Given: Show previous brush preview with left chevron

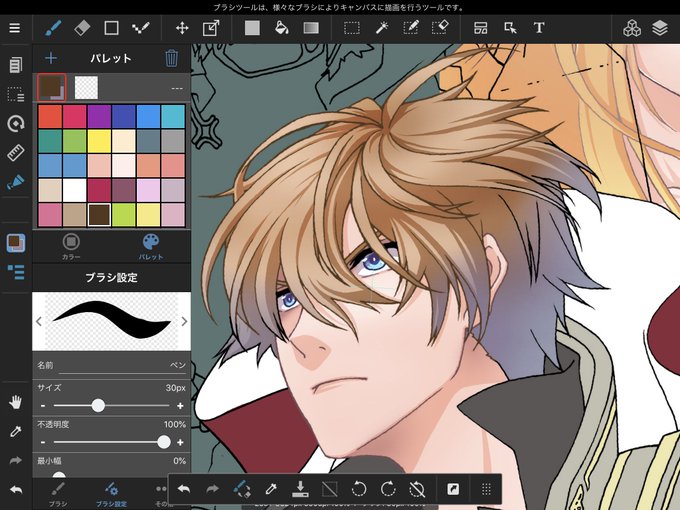Looking at the screenshot, I should (x=39, y=321).
